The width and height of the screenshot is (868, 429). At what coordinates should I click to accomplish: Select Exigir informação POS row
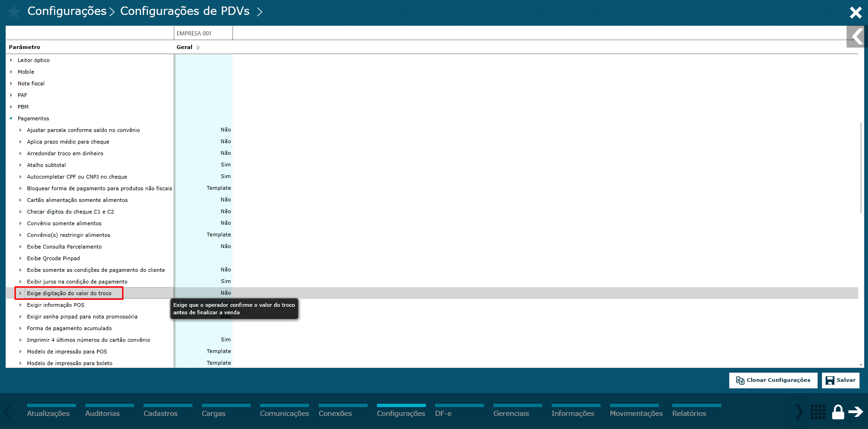(x=56, y=305)
